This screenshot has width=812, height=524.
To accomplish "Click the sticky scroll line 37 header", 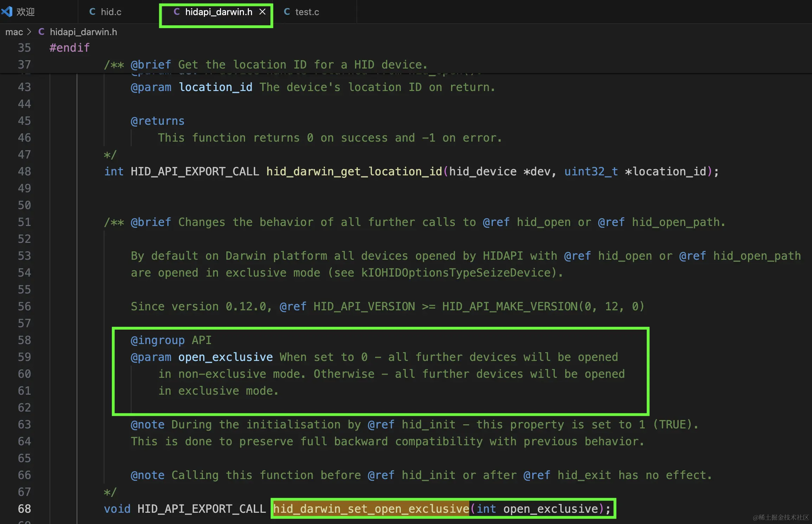I will coord(265,65).
